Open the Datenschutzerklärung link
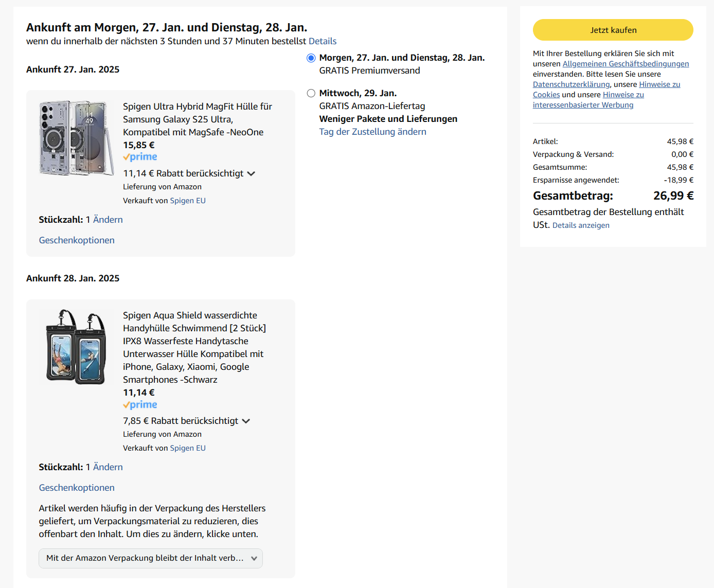Screen dimensions: 714x588 tap(571, 84)
